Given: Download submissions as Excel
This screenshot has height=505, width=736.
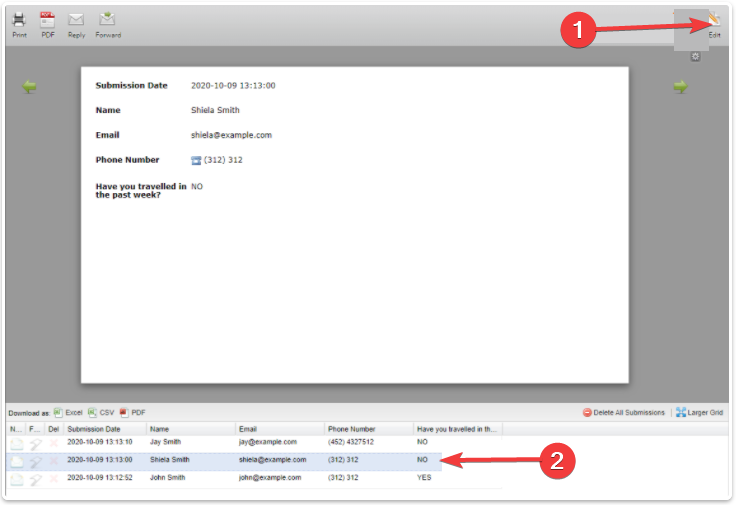Looking at the screenshot, I should pos(69,412).
